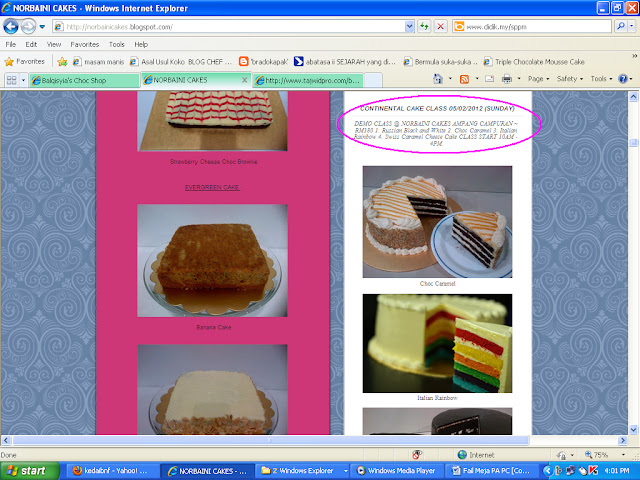Click the browser Forward arrow button

coord(28,27)
